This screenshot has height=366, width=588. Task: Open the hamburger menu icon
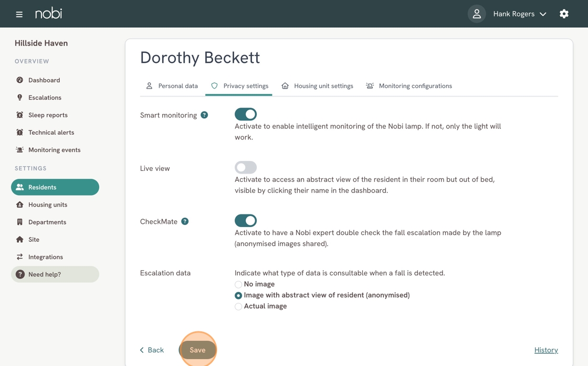click(x=19, y=14)
